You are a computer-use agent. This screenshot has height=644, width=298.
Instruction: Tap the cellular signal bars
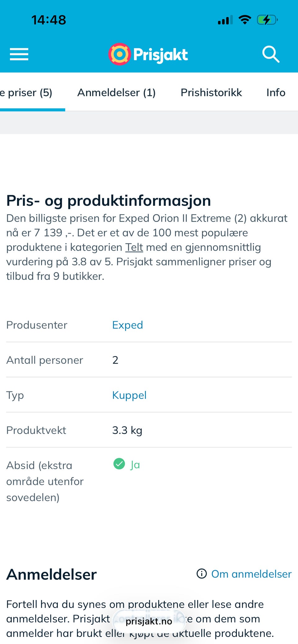225,20
